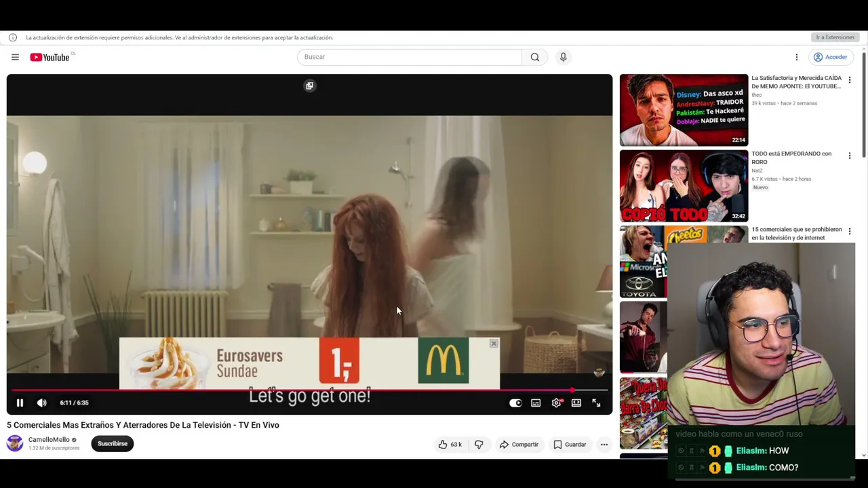Viewport: 868px width, 488px height.
Task: Click the search magnifier button
Action: (x=535, y=57)
